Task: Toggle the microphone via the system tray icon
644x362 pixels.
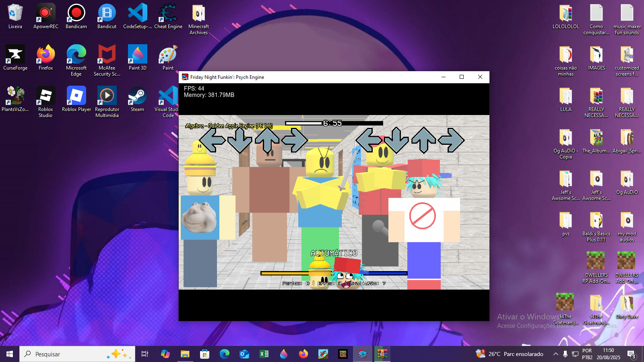Action: pos(566,354)
